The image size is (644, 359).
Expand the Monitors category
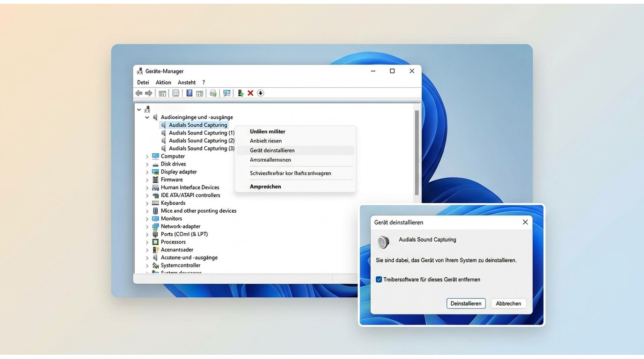coord(147,219)
